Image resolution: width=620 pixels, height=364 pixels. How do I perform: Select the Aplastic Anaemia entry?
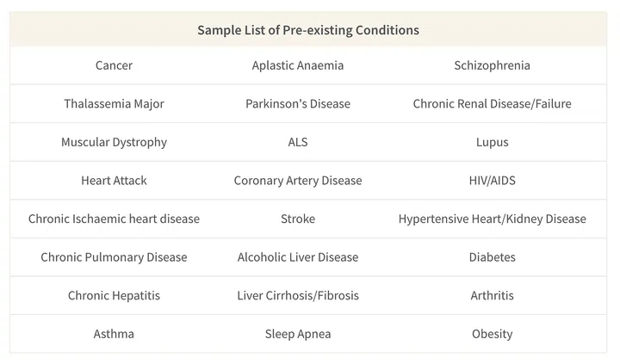tap(298, 65)
